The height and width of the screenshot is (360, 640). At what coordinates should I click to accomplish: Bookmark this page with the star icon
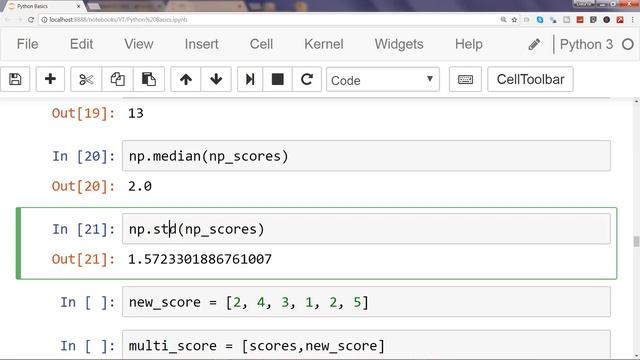[514, 20]
